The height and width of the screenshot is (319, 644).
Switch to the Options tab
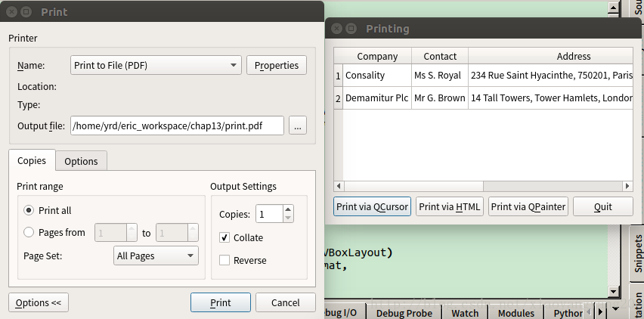[x=81, y=161]
